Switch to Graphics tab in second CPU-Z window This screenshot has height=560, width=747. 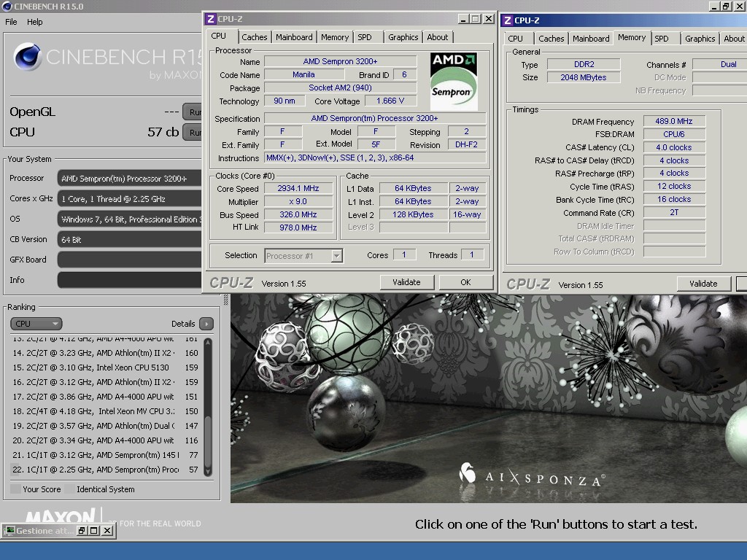tap(700, 39)
